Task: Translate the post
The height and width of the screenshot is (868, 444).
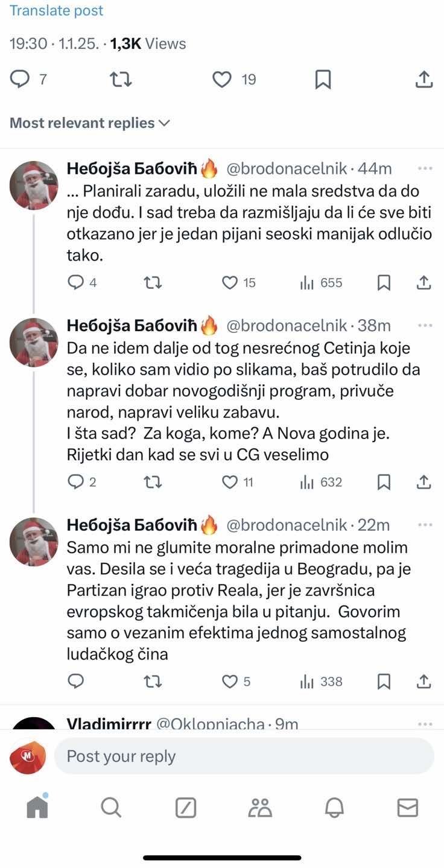Action: (x=57, y=10)
